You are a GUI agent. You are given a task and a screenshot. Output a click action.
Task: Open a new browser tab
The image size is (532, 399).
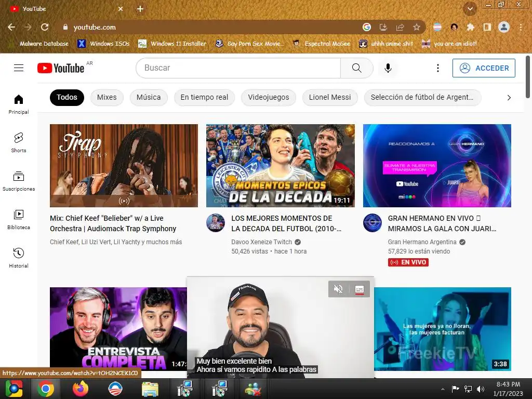pos(140,9)
